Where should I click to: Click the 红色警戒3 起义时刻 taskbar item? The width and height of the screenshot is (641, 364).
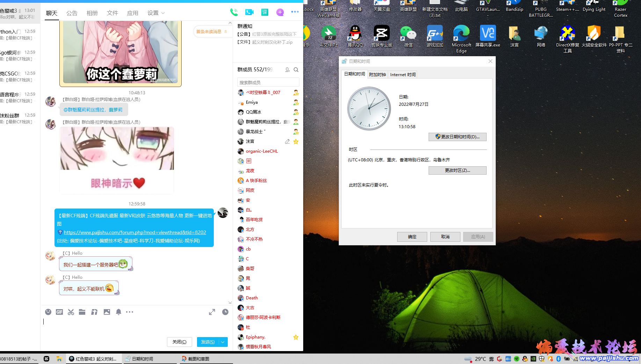pyautogui.click(x=94, y=359)
